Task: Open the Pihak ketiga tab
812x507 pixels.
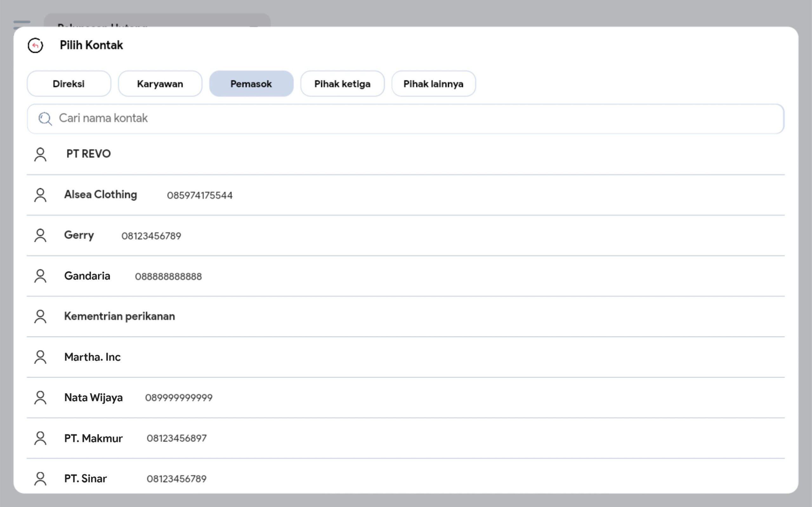Action: tap(342, 84)
